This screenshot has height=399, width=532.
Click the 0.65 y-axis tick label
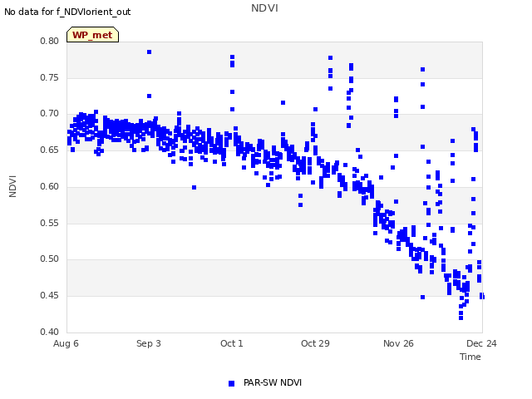pos(50,150)
